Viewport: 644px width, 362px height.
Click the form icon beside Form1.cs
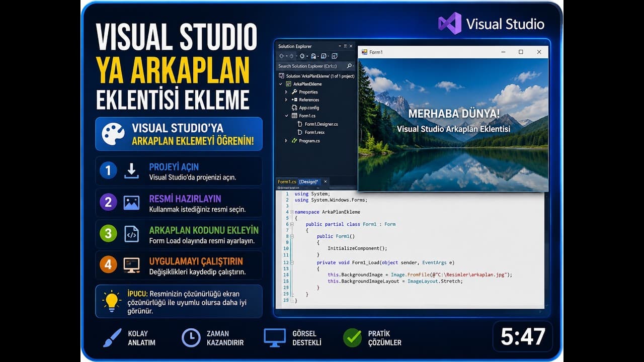pos(294,116)
